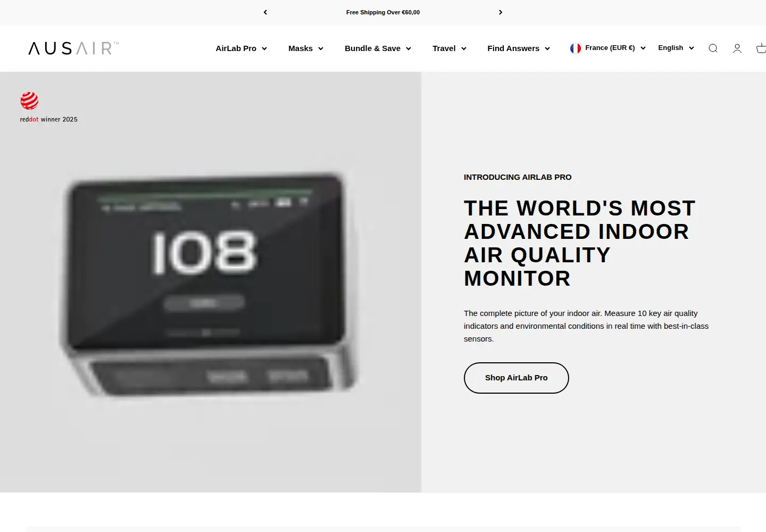This screenshot has height=532, width=766.
Task: Click the Introducing AirLab Pro subheading
Action: pyautogui.click(x=518, y=177)
